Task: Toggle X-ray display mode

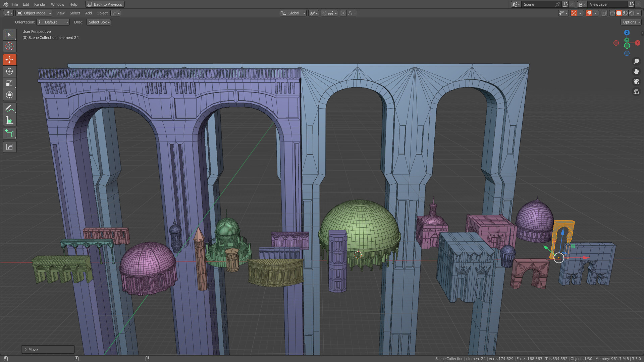Action: pos(604,13)
